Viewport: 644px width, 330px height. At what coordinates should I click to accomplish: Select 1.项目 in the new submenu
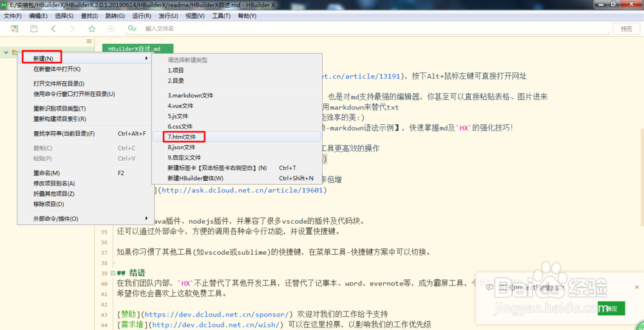[x=236, y=70]
